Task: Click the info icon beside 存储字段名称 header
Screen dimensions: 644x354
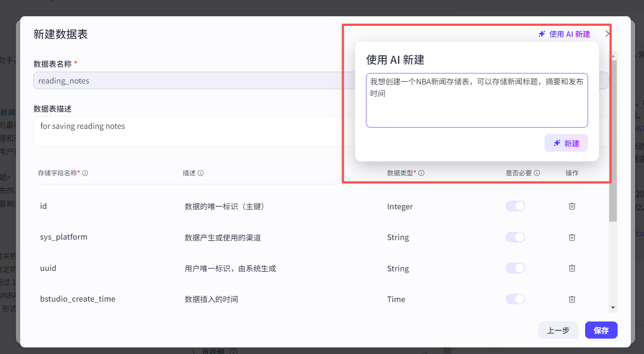Action: point(85,173)
